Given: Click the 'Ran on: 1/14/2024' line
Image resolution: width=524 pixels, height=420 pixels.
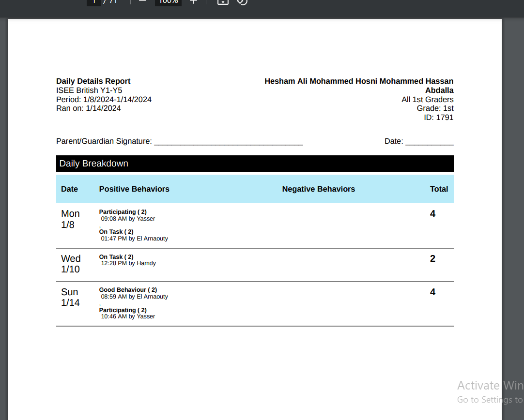Looking at the screenshot, I should click(89, 108).
